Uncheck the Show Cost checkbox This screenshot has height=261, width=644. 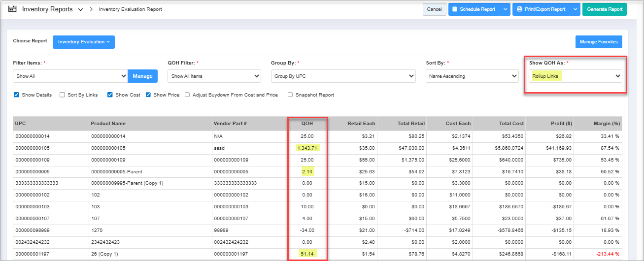click(x=110, y=95)
